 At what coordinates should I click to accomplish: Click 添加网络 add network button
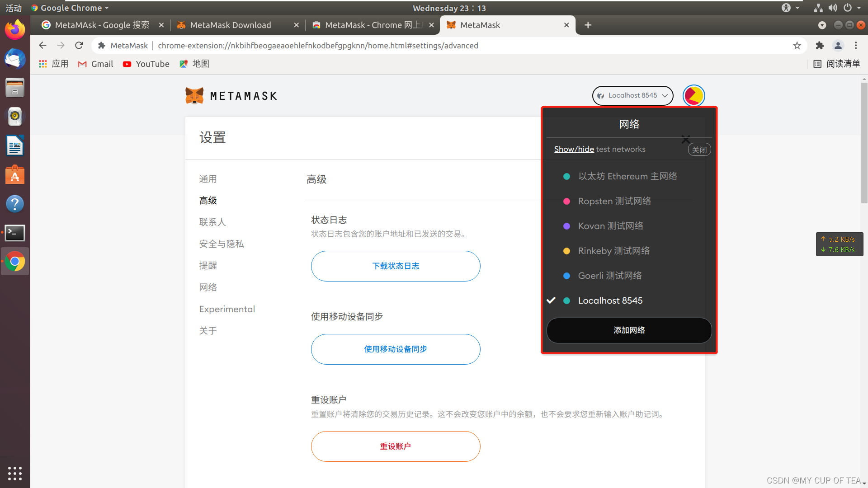coord(629,330)
